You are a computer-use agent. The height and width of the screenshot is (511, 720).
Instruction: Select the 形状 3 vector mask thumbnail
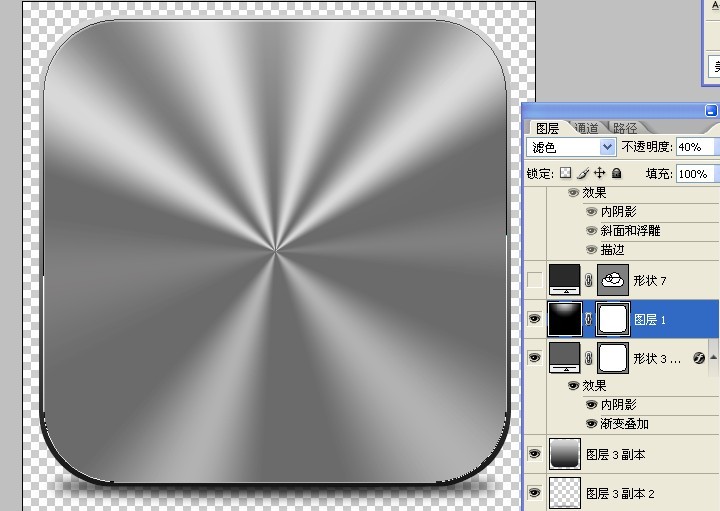pos(613,358)
